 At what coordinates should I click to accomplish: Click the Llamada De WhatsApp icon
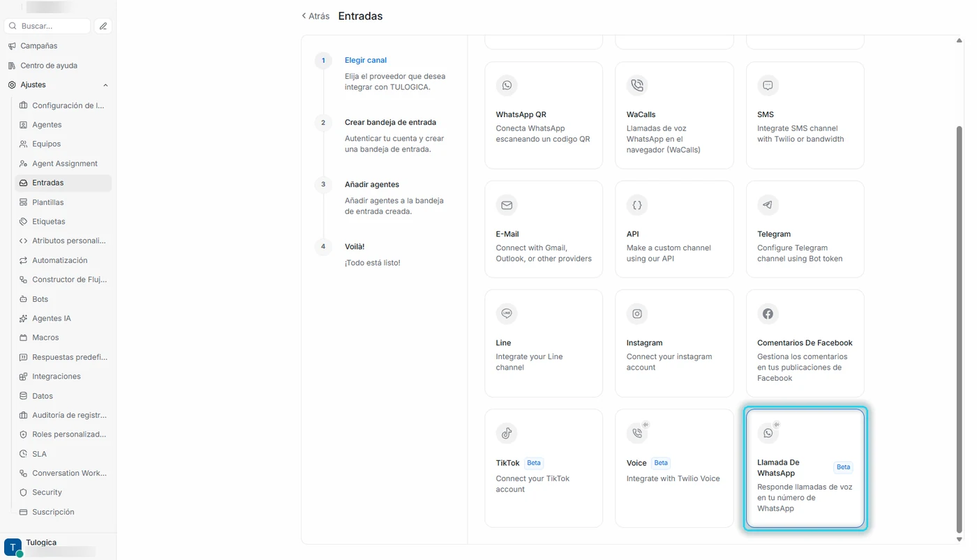tap(768, 433)
